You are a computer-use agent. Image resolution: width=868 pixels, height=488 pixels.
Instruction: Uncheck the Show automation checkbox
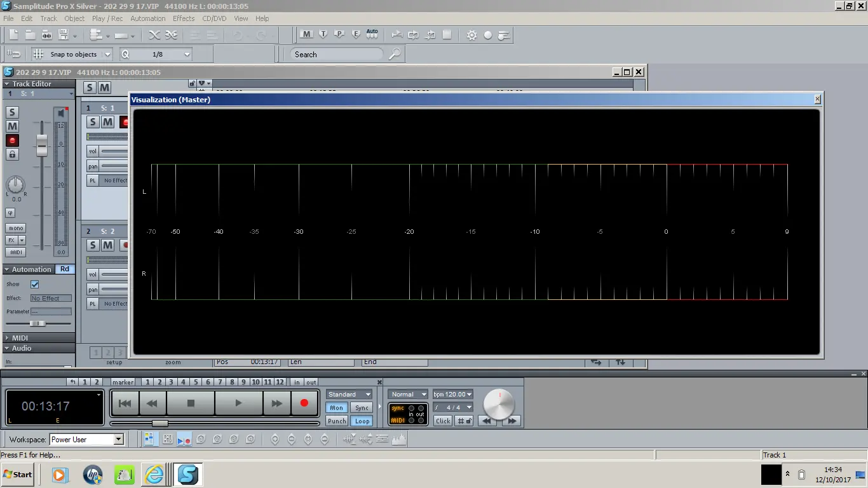(x=35, y=284)
